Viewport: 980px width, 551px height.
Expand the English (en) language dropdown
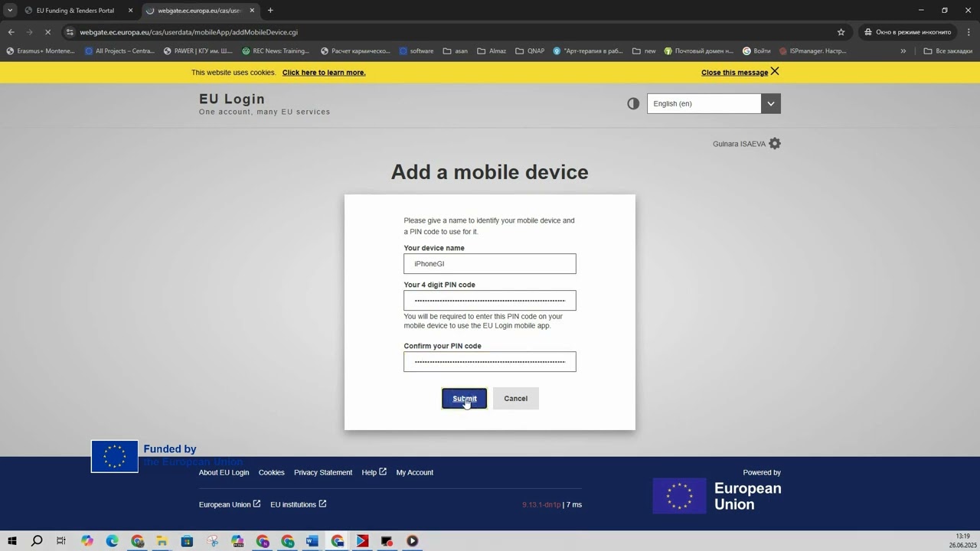click(x=771, y=103)
